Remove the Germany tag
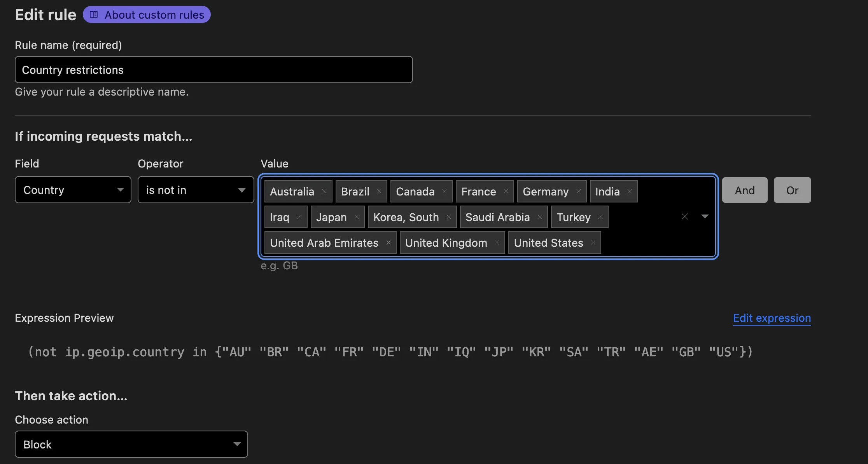The image size is (868, 464). (579, 191)
